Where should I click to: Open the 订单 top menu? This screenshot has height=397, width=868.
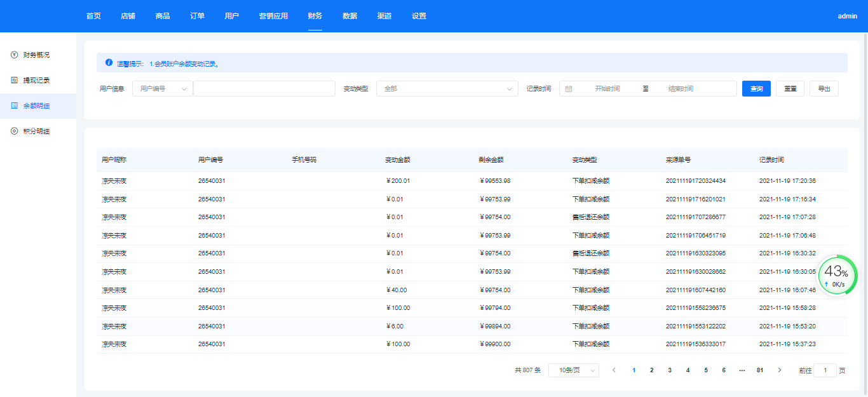pos(197,16)
